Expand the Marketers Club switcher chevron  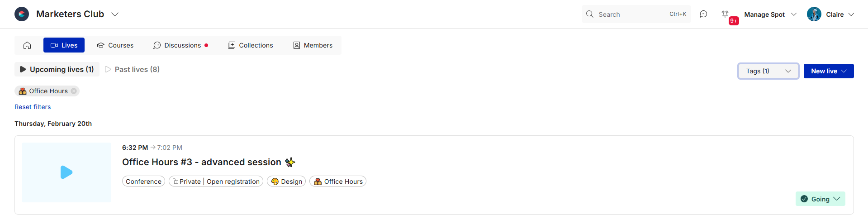click(x=115, y=14)
